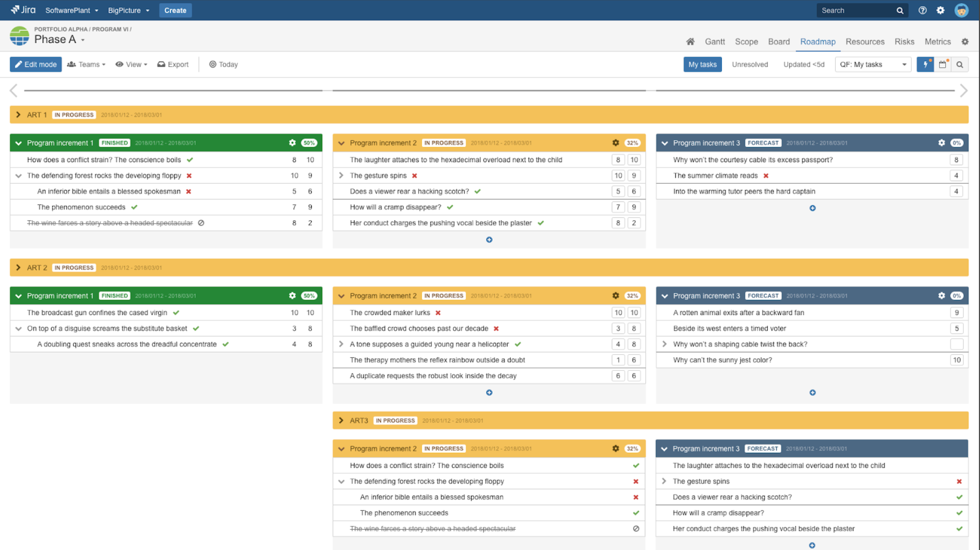Click the Jira search field
Viewport: 980px width, 550px height.
click(856, 10)
